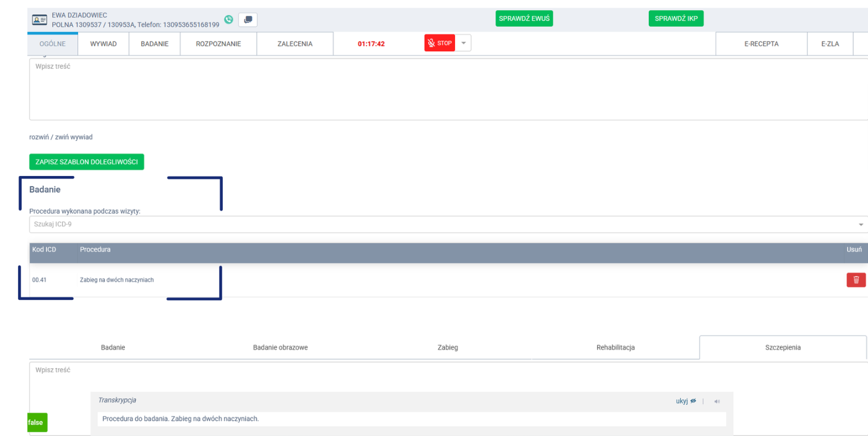Click the SPRAWDŹ EWUŚ button
Image resolution: width=868 pixels, height=436 pixels.
tap(524, 19)
